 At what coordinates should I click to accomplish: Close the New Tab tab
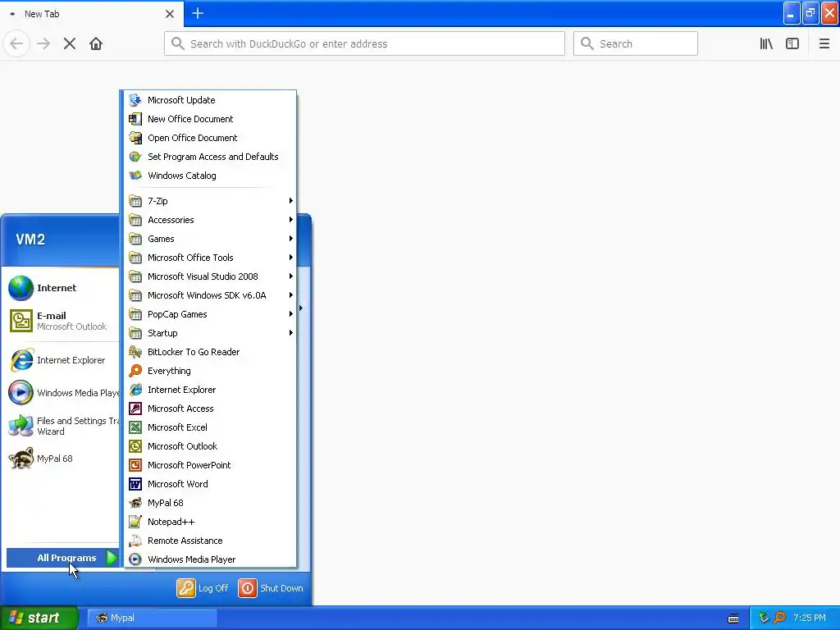click(170, 14)
